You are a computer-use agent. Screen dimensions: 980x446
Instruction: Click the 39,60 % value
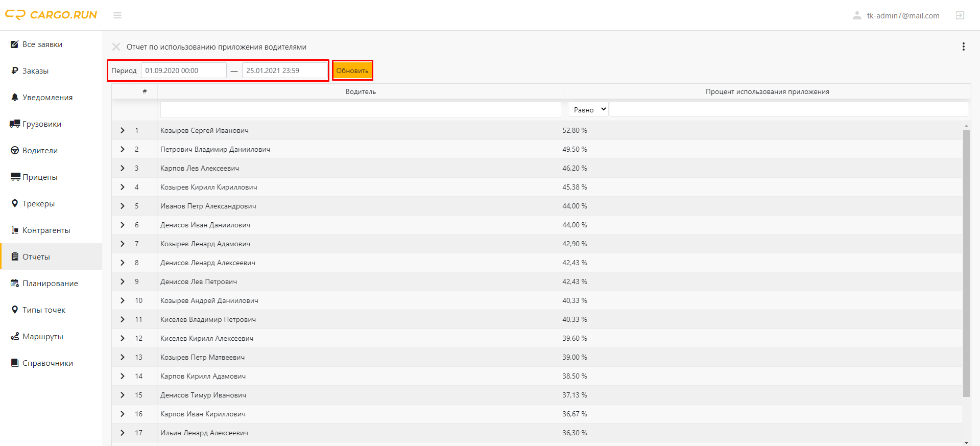[575, 338]
